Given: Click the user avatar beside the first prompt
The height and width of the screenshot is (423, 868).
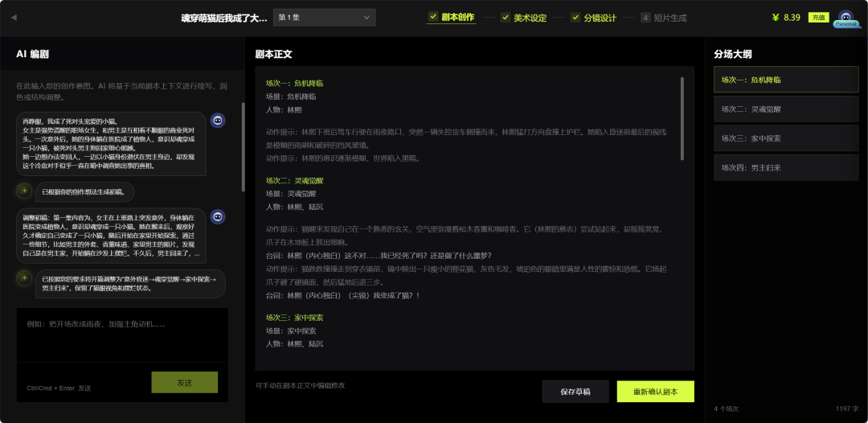Looking at the screenshot, I should click(218, 120).
